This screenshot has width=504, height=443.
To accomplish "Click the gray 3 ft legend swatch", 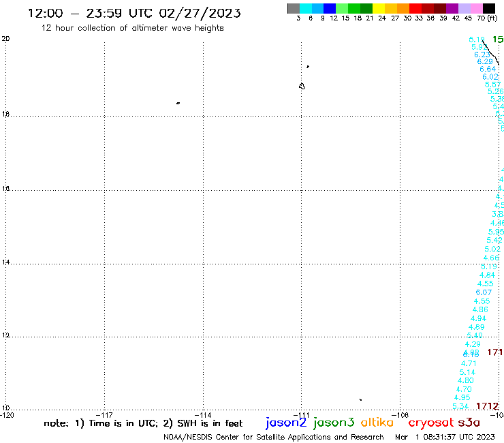I will pyautogui.click(x=294, y=8).
